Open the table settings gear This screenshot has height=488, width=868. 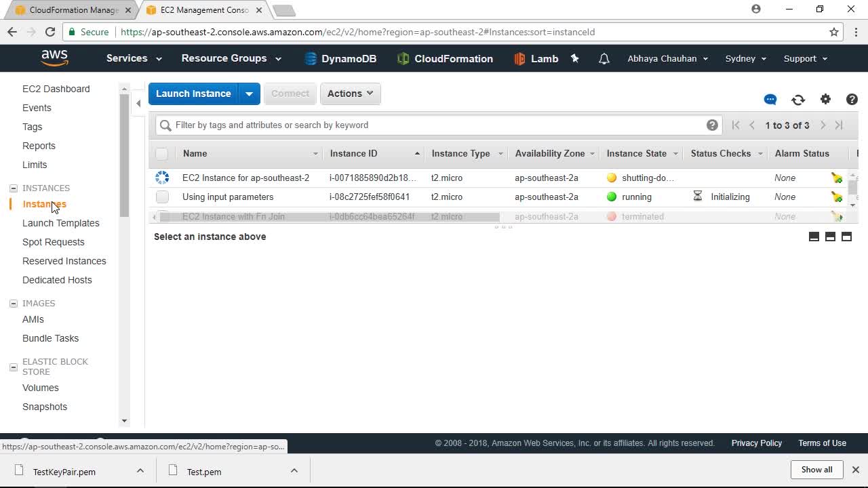[825, 99]
